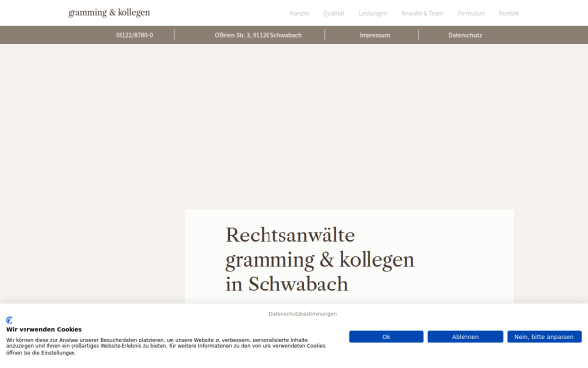Open the Kanzlei menu item
Image resolution: width=588 pixels, height=368 pixels.
click(299, 13)
